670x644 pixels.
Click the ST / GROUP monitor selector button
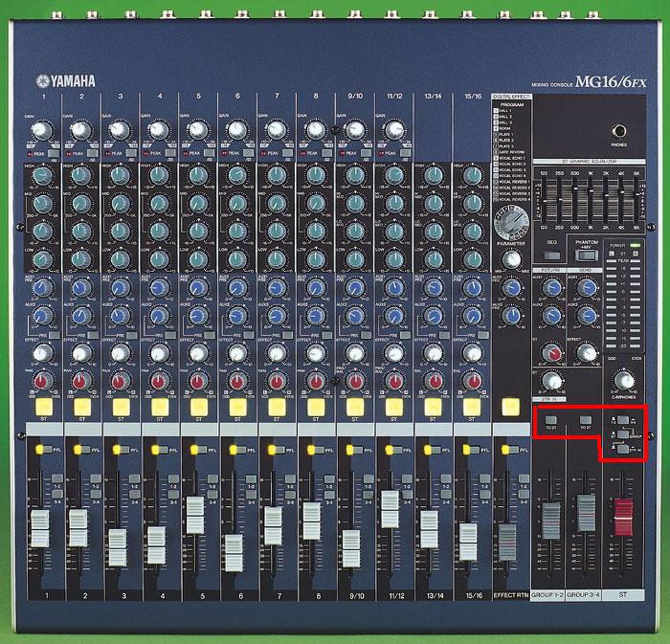coord(622,434)
